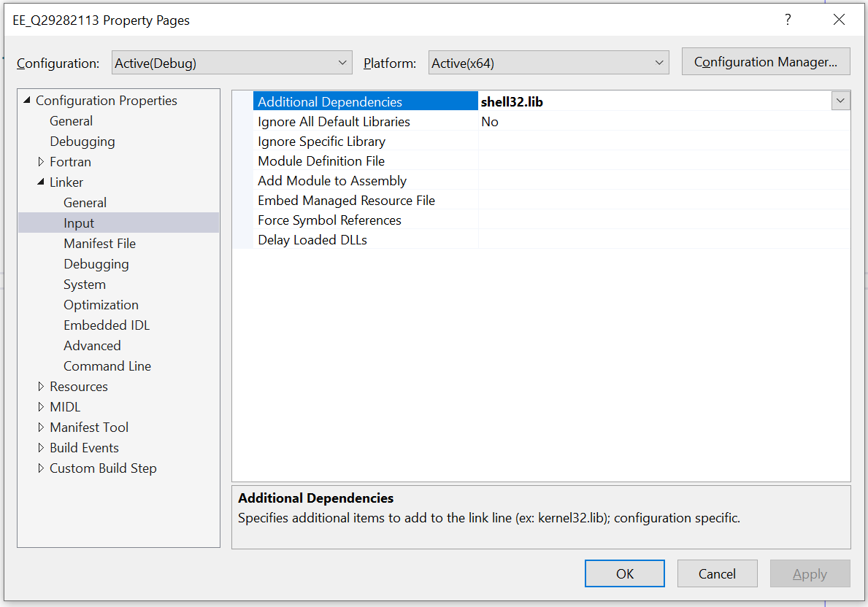Close the Property Pages dialog
The width and height of the screenshot is (868, 607).
[x=839, y=20]
